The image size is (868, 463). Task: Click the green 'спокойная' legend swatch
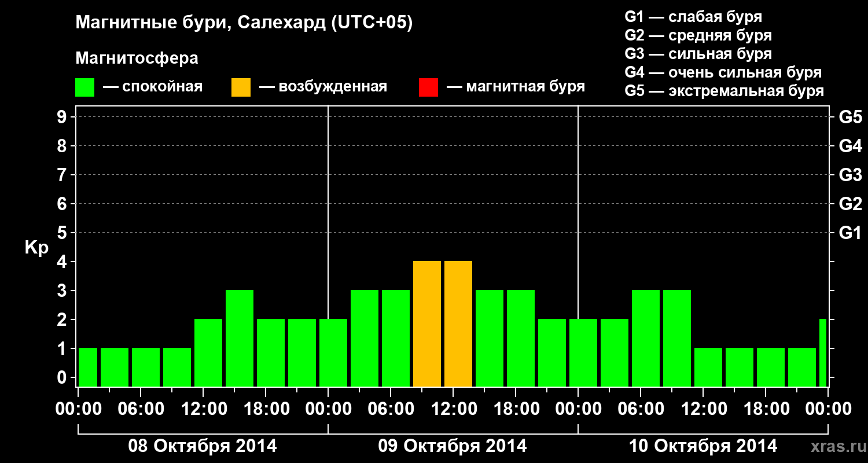click(84, 87)
